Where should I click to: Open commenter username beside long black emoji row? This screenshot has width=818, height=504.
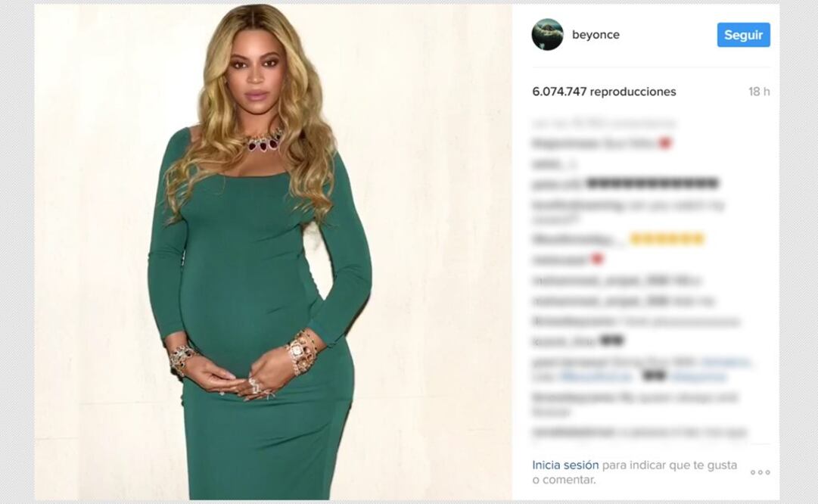coord(557,184)
